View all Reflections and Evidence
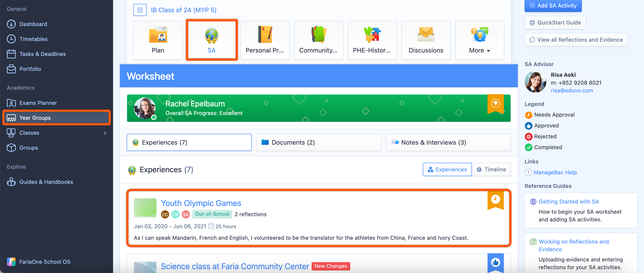644x273 pixels. click(576, 40)
